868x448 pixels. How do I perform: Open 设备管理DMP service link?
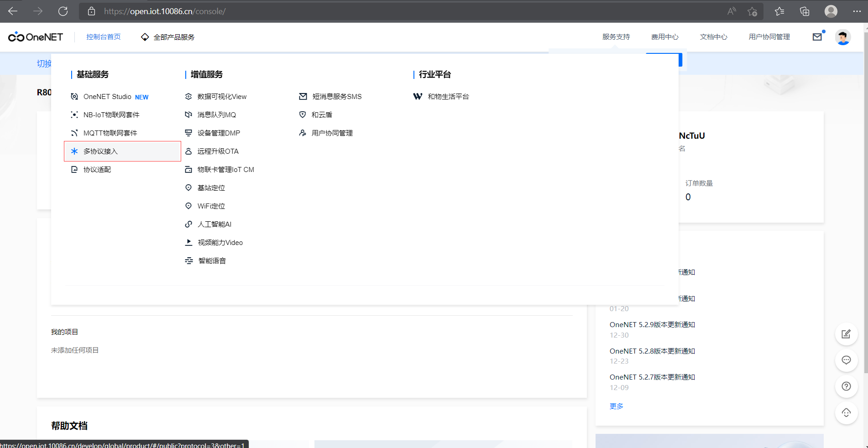(x=219, y=133)
